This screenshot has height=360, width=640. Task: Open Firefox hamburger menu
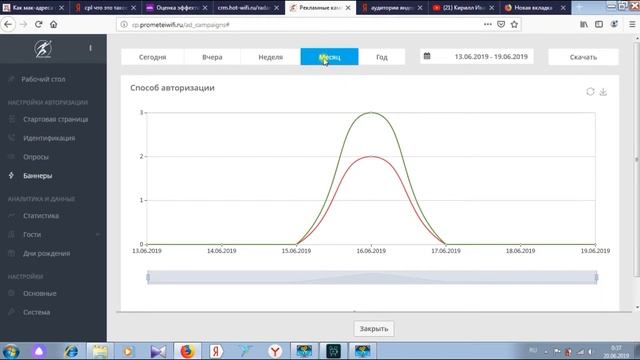point(632,24)
